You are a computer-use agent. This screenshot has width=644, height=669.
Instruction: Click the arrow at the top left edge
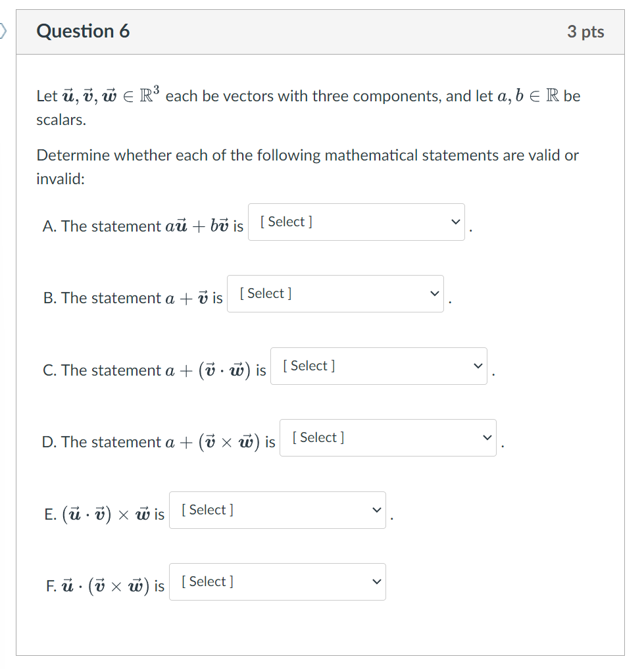[3, 29]
